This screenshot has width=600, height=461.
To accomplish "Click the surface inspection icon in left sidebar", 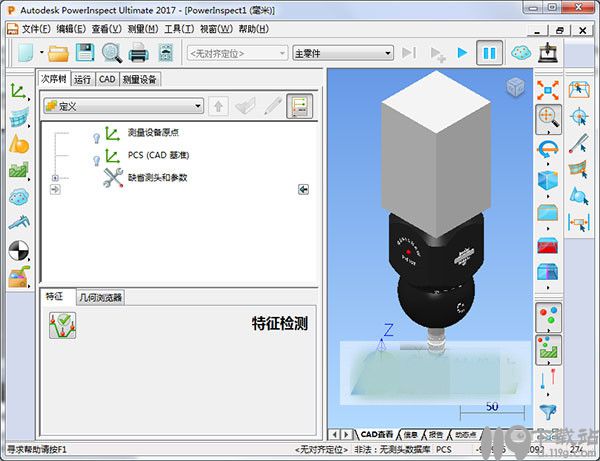I will 19,117.
